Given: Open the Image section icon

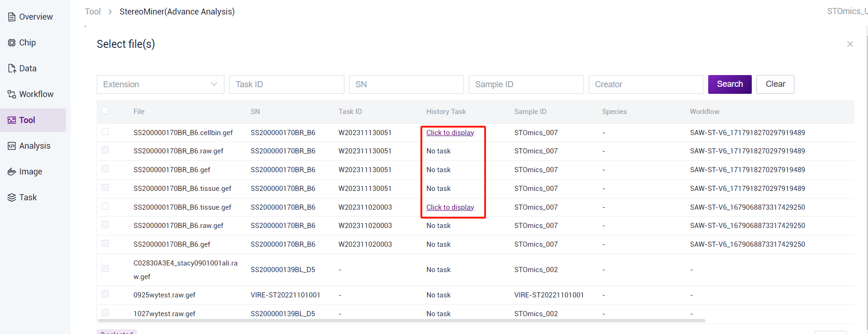Looking at the screenshot, I should point(12,172).
